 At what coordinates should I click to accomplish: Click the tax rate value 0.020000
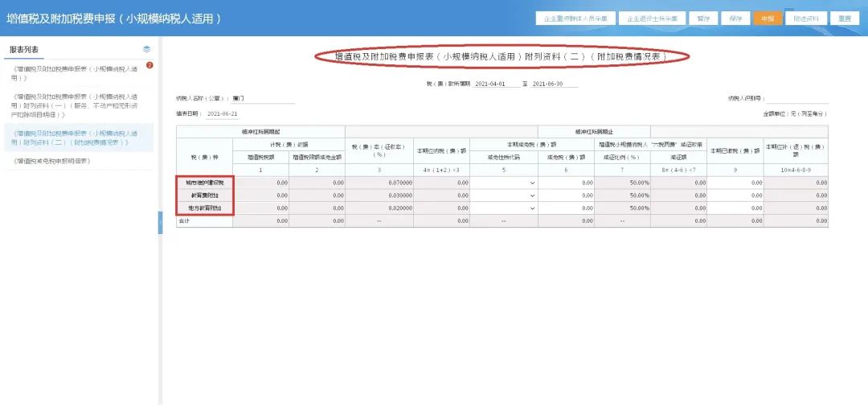[x=400, y=208]
